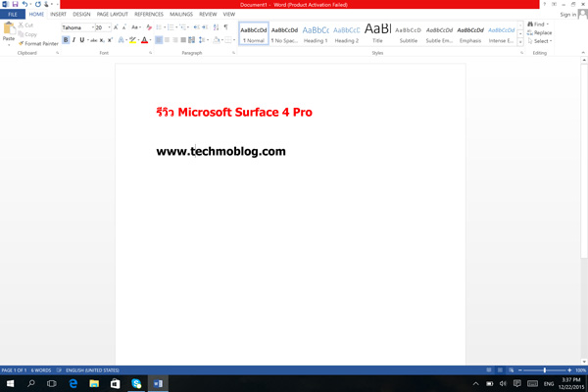Open the Change Case (Aa) dropdown
Screen dimensions: 588x392
coord(136,27)
